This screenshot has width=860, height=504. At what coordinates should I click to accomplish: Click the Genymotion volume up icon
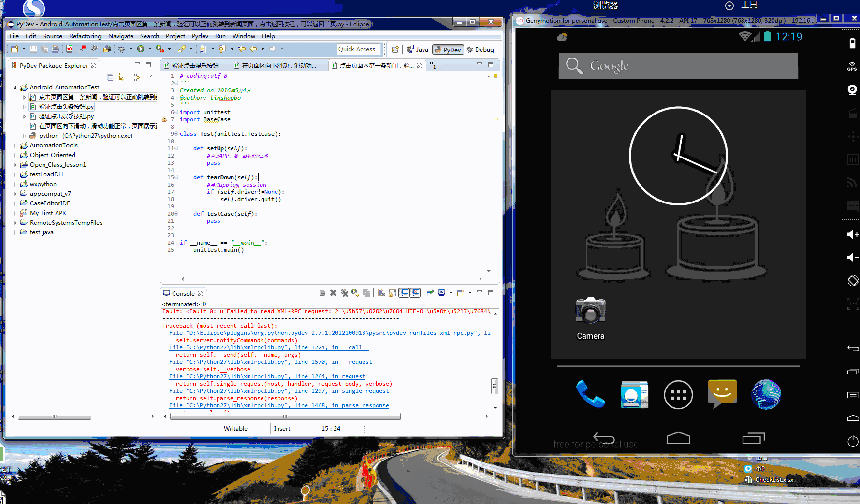click(x=852, y=234)
